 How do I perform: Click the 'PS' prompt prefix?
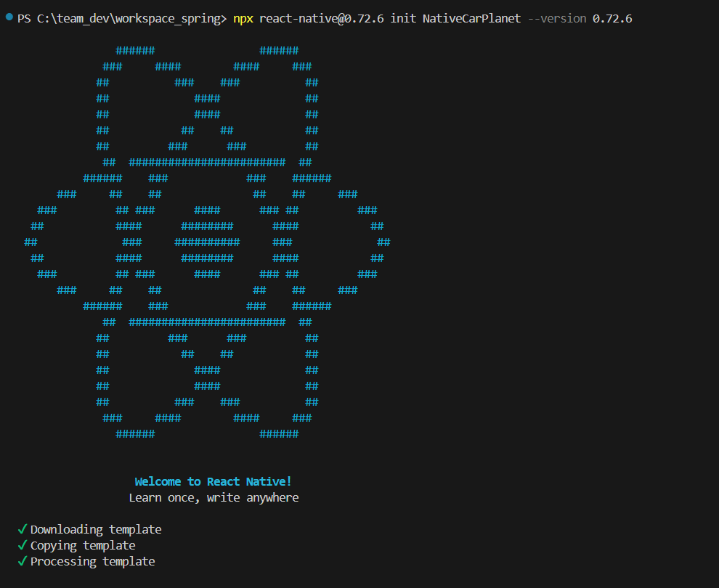pyautogui.click(x=24, y=19)
